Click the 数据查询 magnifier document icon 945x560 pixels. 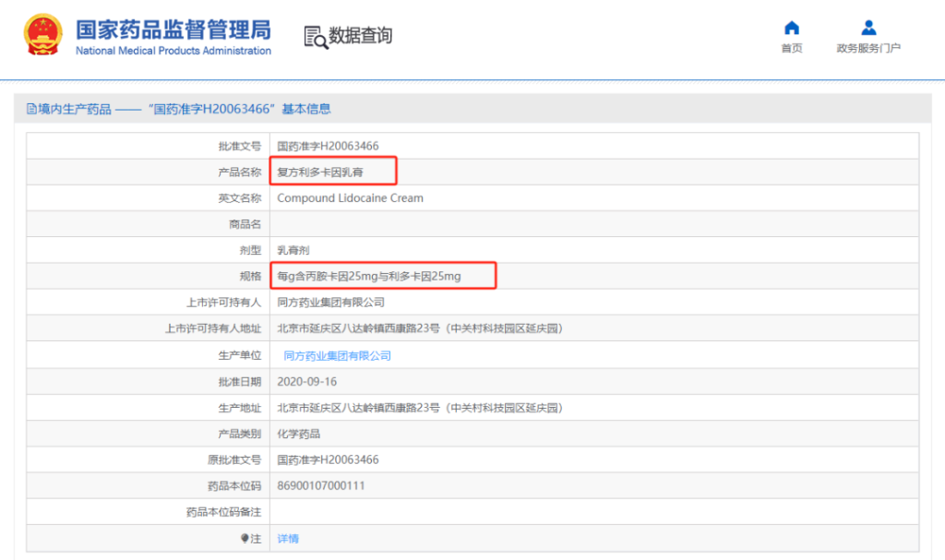point(316,37)
